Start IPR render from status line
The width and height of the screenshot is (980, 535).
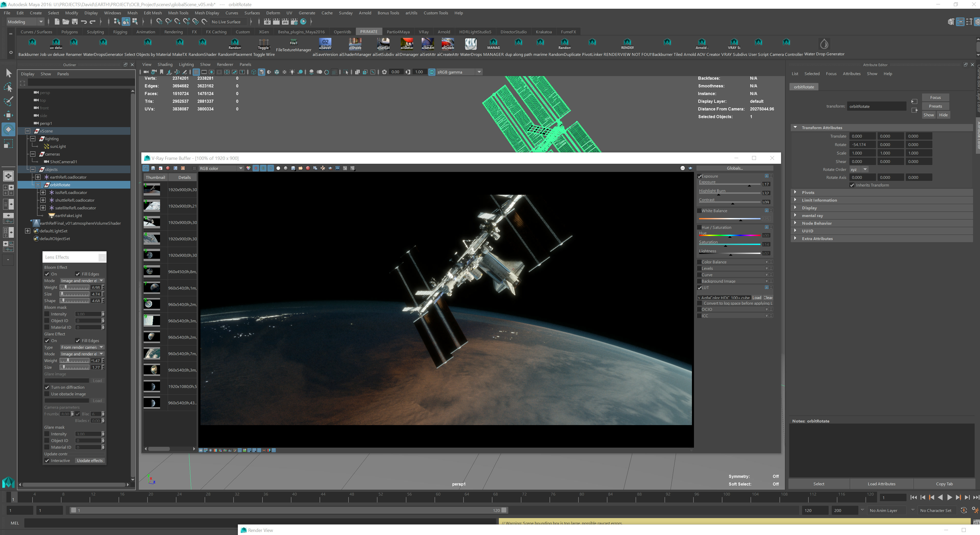[x=285, y=22]
